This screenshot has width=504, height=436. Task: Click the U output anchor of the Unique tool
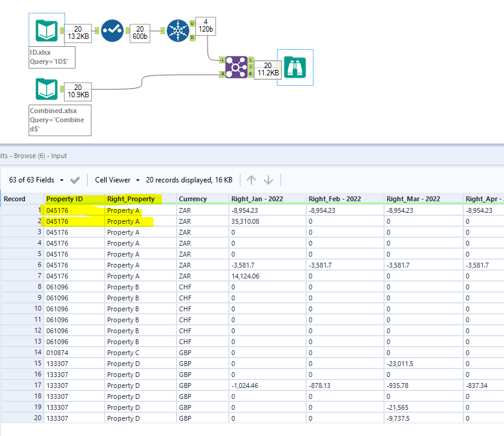click(192, 23)
